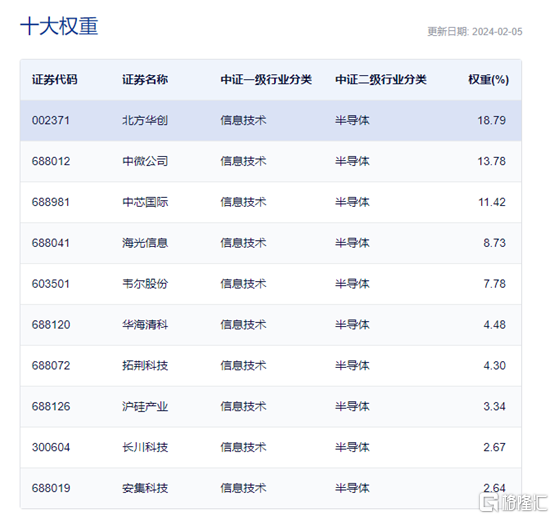Select the 证券代码 column header
Image resolution: width=554 pixels, height=519 pixels.
click(55, 79)
